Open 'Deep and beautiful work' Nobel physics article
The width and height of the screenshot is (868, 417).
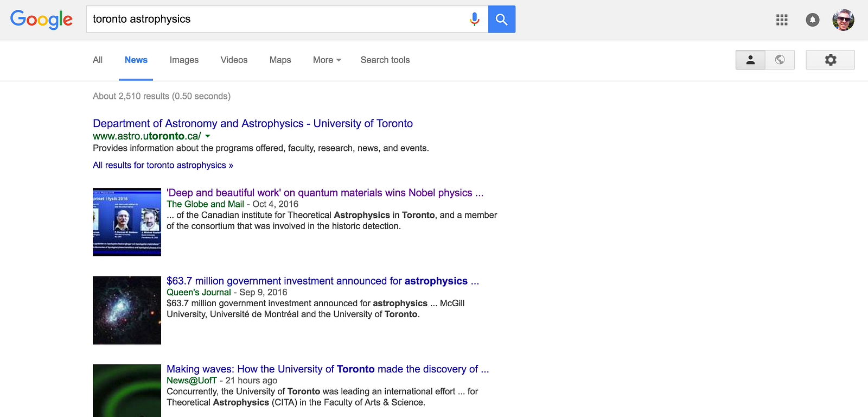click(325, 193)
